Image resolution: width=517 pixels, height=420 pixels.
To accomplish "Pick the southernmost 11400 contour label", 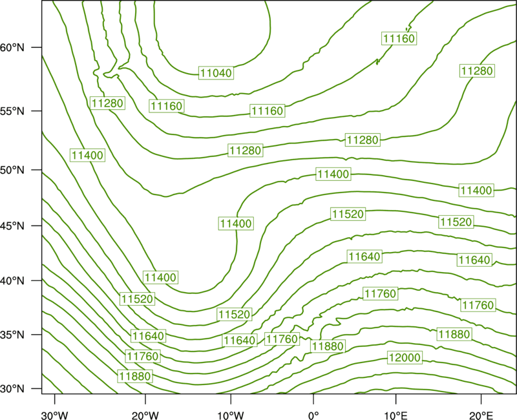I will tap(160, 277).
